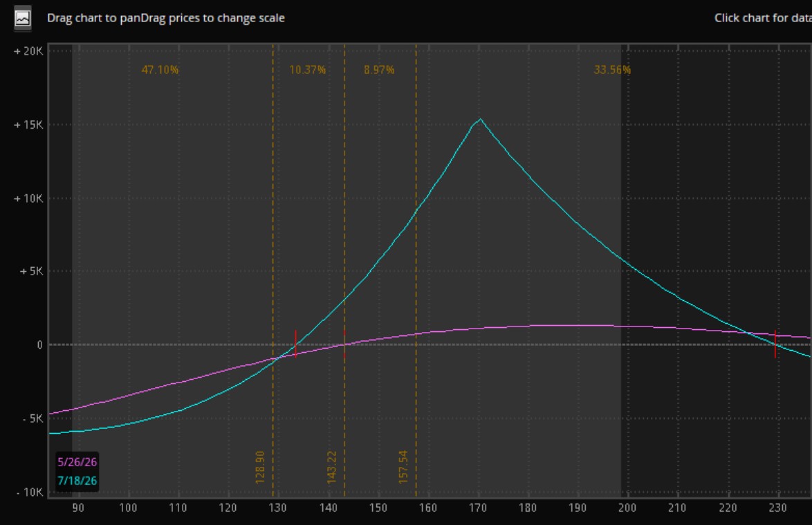Click the -5K profit axis label

(33, 418)
